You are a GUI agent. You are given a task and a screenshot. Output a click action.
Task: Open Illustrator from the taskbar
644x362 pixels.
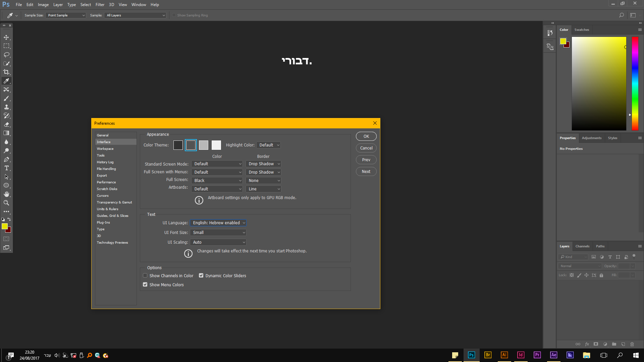click(x=504, y=355)
